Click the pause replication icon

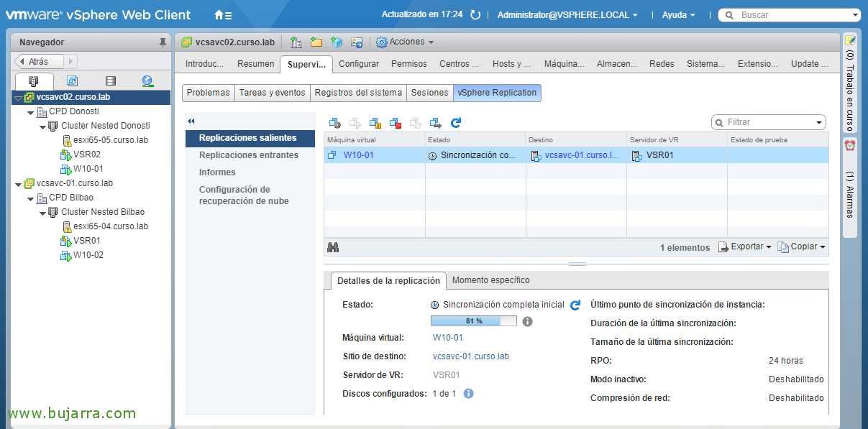375,123
